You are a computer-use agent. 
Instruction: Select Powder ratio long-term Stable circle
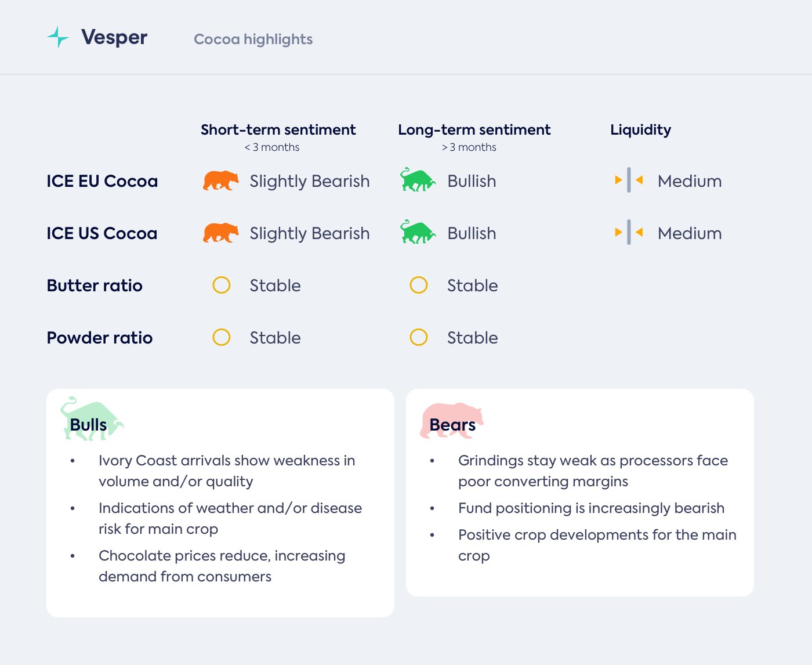tap(419, 337)
